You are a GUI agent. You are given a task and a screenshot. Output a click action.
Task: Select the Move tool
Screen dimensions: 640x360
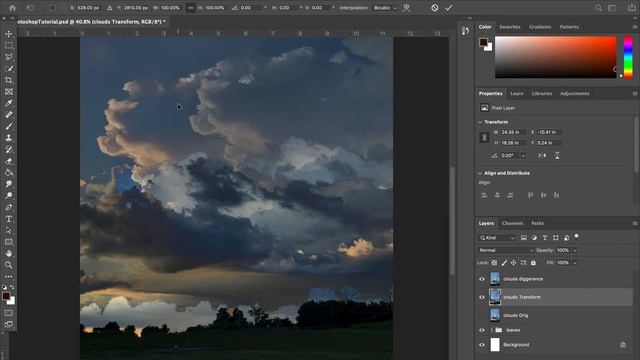click(x=9, y=34)
